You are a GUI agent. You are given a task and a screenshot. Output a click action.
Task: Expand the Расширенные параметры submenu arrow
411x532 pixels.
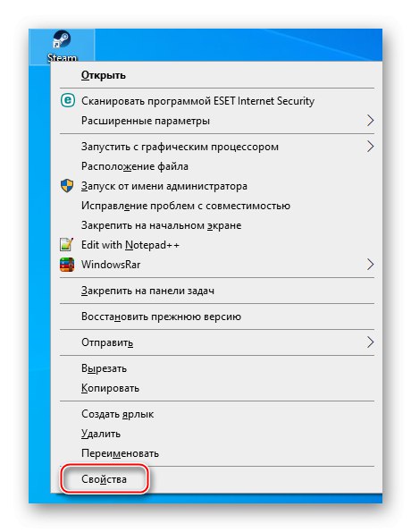coord(370,121)
